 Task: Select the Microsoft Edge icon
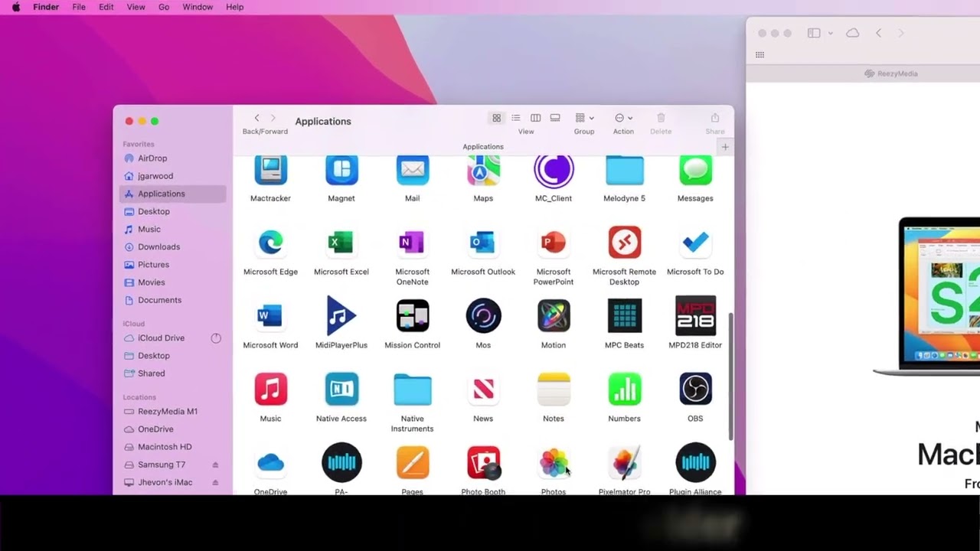(x=270, y=243)
